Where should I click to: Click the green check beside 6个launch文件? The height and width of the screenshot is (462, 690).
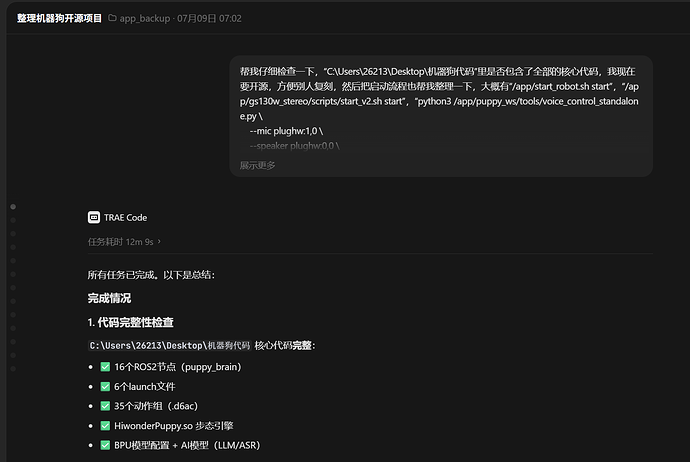click(105, 387)
